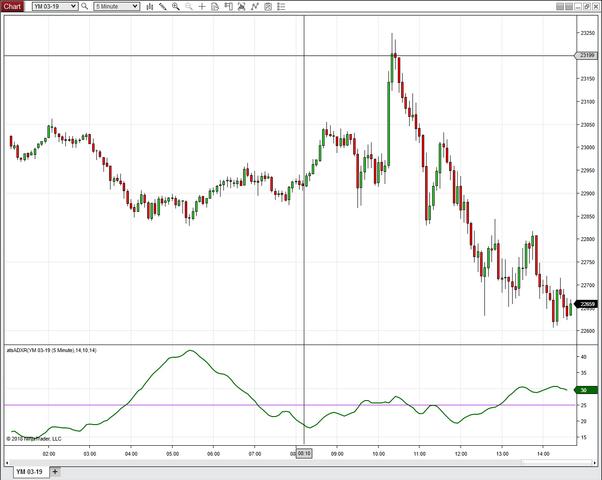602x480 pixels.
Task: Click the bar chart style icon
Action: click(149, 6)
